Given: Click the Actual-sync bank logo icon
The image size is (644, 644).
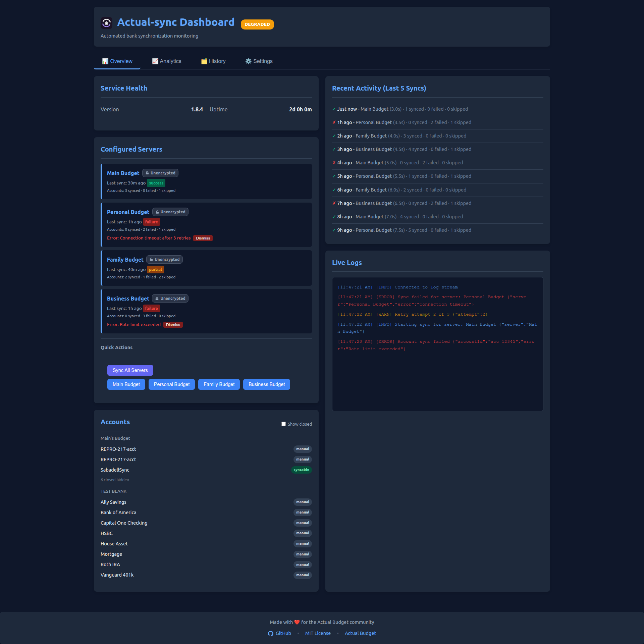Looking at the screenshot, I should pyautogui.click(x=106, y=23).
